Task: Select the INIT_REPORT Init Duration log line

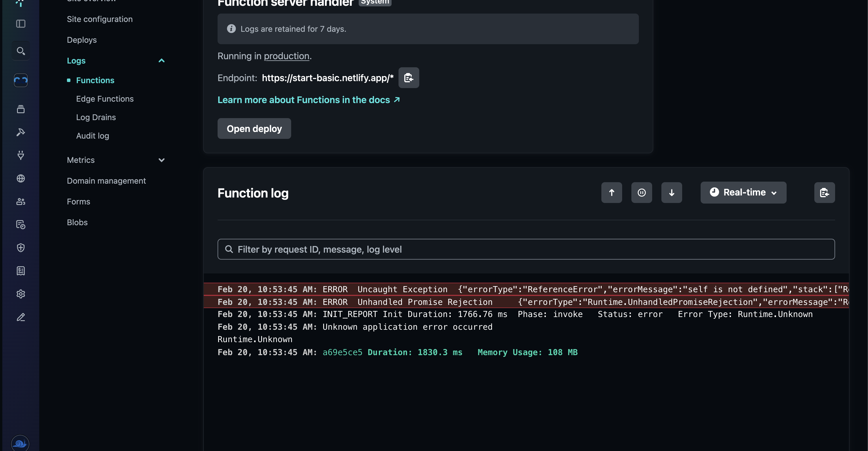Action: (515, 314)
